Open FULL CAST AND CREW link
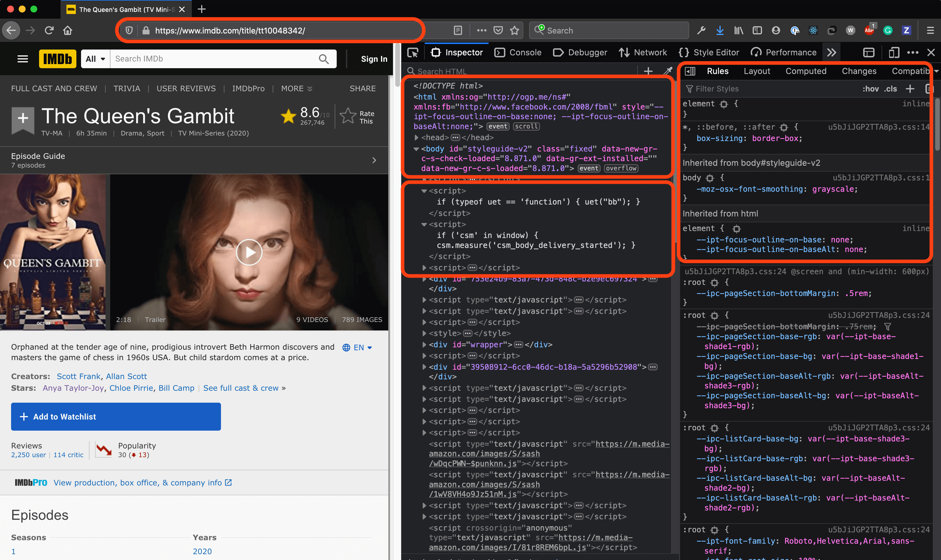 click(x=54, y=88)
